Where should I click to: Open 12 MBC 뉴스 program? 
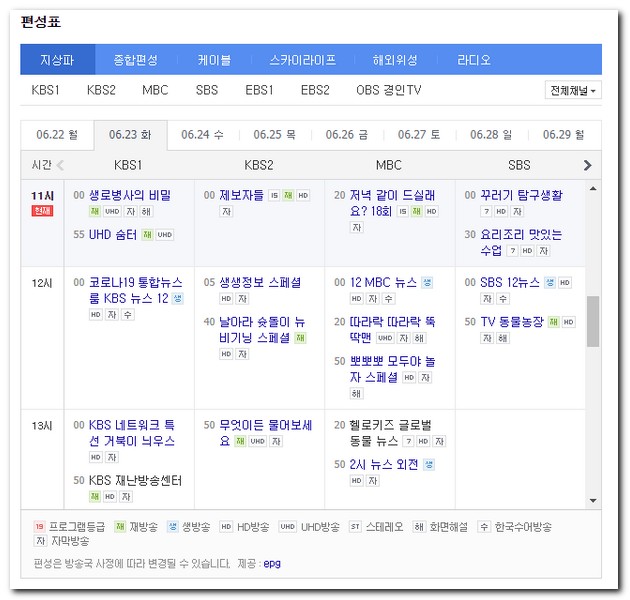(x=383, y=283)
